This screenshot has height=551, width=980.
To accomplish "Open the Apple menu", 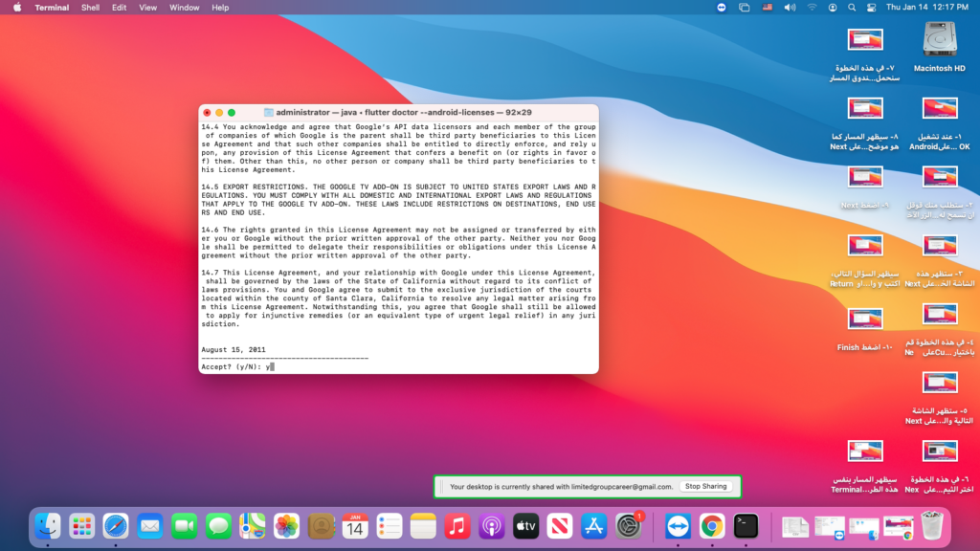I will pyautogui.click(x=17, y=8).
